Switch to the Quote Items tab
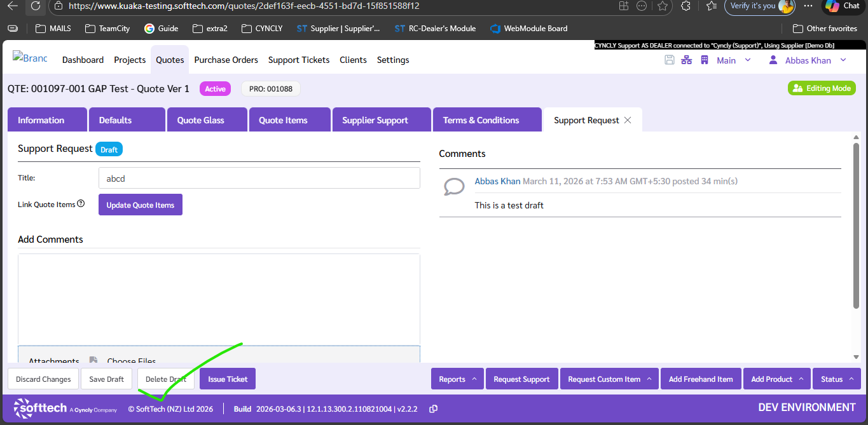 click(283, 120)
